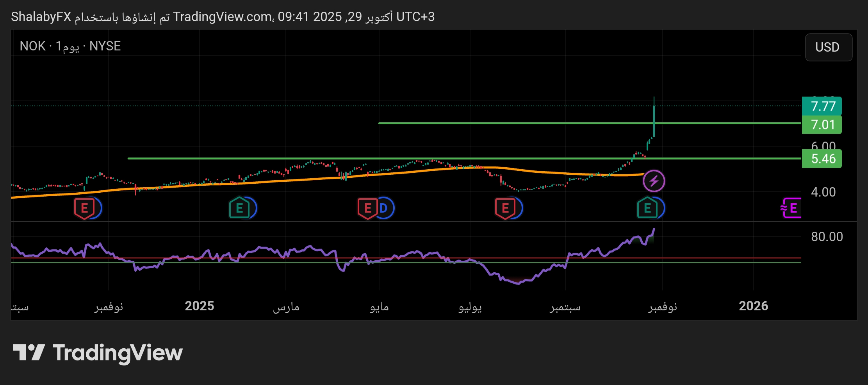Click the TradingView.com link in header

pos(223,17)
